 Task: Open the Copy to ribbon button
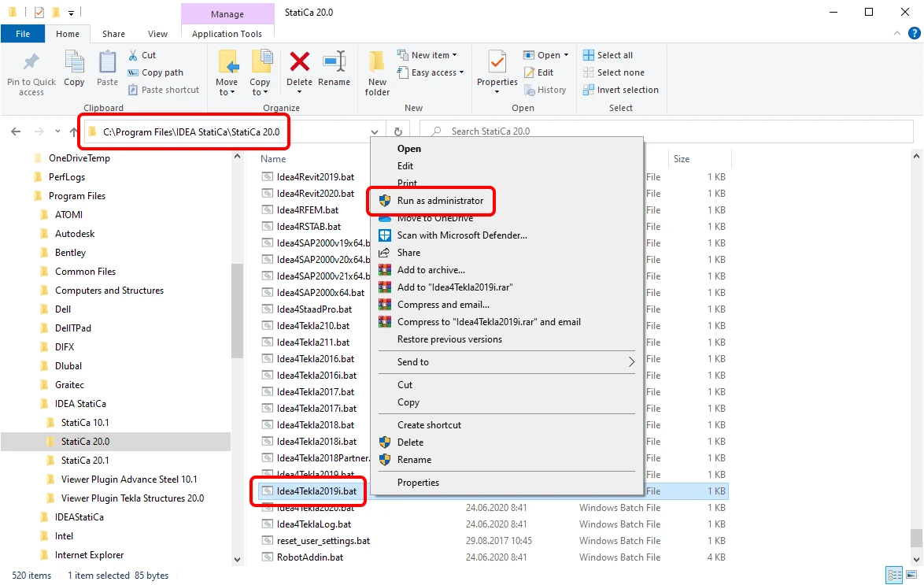click(260, 72)
